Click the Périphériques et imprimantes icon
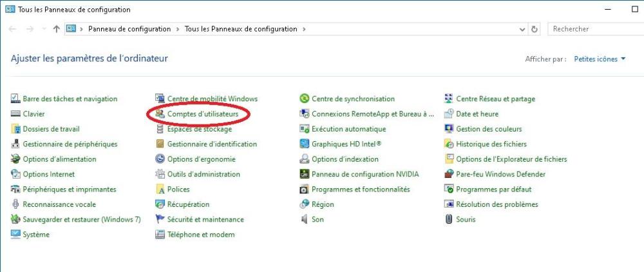 pyautogui.click(x=15, y=189)
